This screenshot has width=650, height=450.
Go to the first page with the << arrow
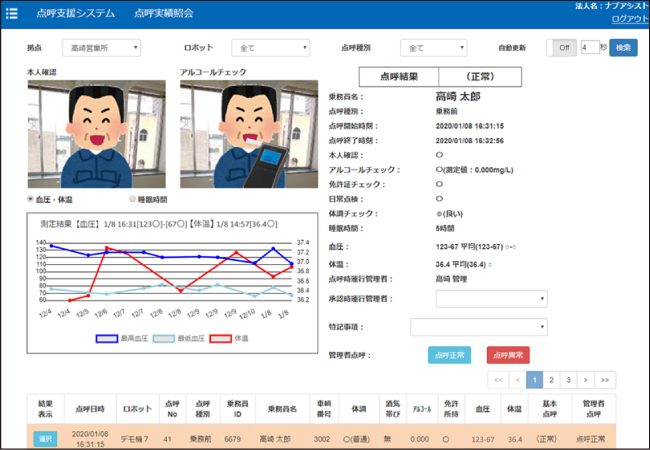pyautogui.click(x=497, y=380)
